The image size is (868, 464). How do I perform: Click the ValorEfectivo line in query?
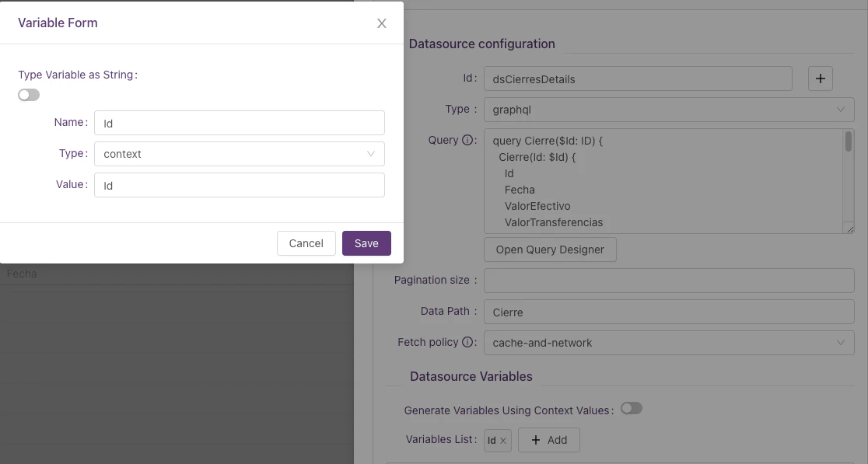pos(537,206)
